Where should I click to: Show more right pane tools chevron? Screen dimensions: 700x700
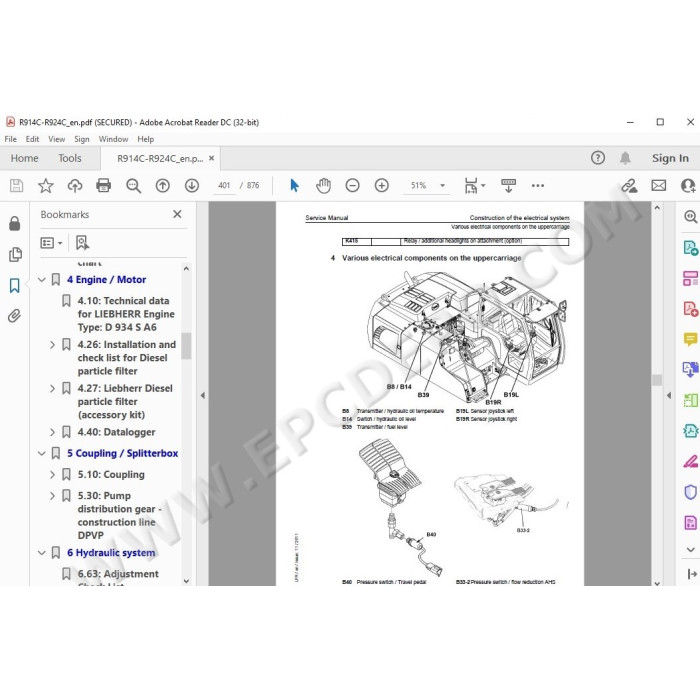click(691, 550)
